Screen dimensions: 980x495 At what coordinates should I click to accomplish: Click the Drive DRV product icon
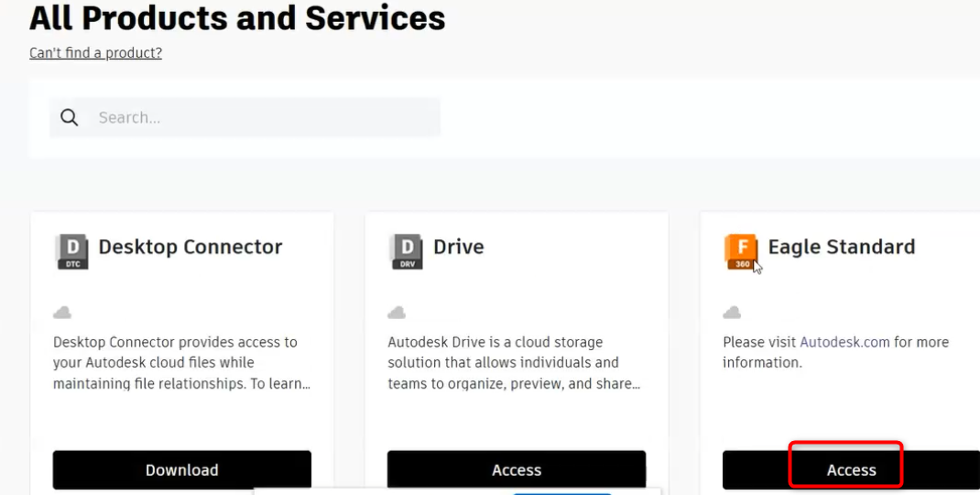point(407,251)
